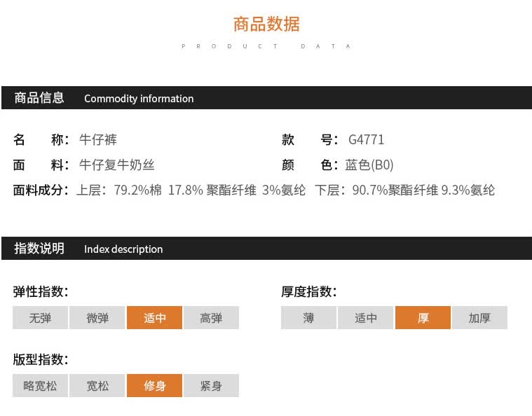The width and height of the screenshot is (532, 416).
Task: Select the 略宽松 fit option
Action: [x=41, y=385]
